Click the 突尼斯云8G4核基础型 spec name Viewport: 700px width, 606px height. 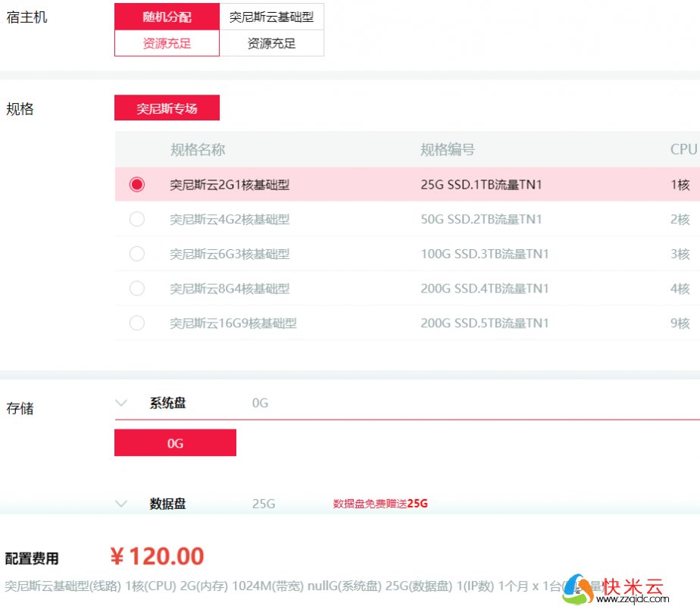coord(230,289)
